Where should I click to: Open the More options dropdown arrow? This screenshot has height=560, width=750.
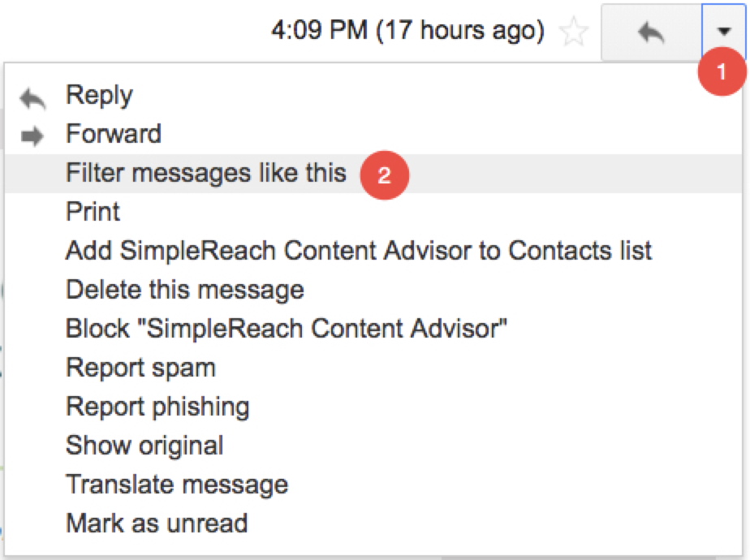point(723,32)
